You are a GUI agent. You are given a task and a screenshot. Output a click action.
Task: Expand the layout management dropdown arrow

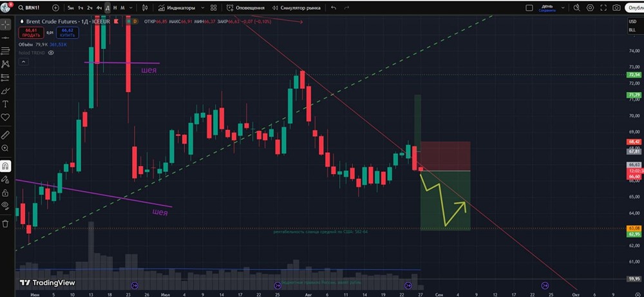pos(563,8)
